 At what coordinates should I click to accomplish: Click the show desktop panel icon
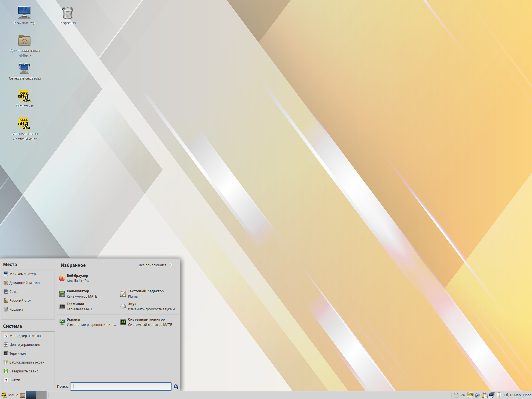tap(22, 395)
